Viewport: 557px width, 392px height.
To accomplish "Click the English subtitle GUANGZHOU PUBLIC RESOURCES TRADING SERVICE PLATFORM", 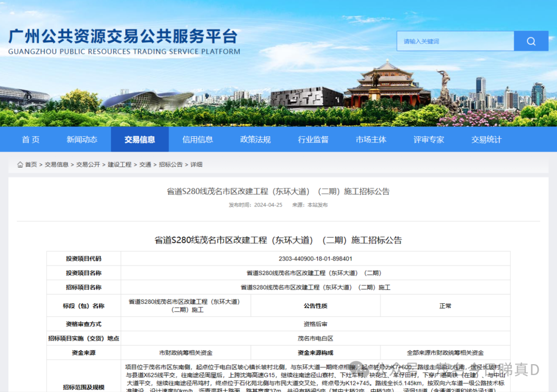I will point(124,52).
